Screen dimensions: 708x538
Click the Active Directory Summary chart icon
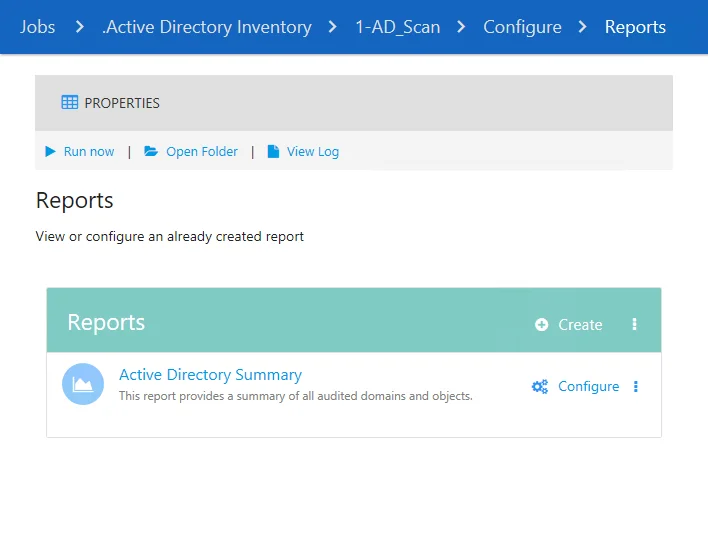point(83,384)
